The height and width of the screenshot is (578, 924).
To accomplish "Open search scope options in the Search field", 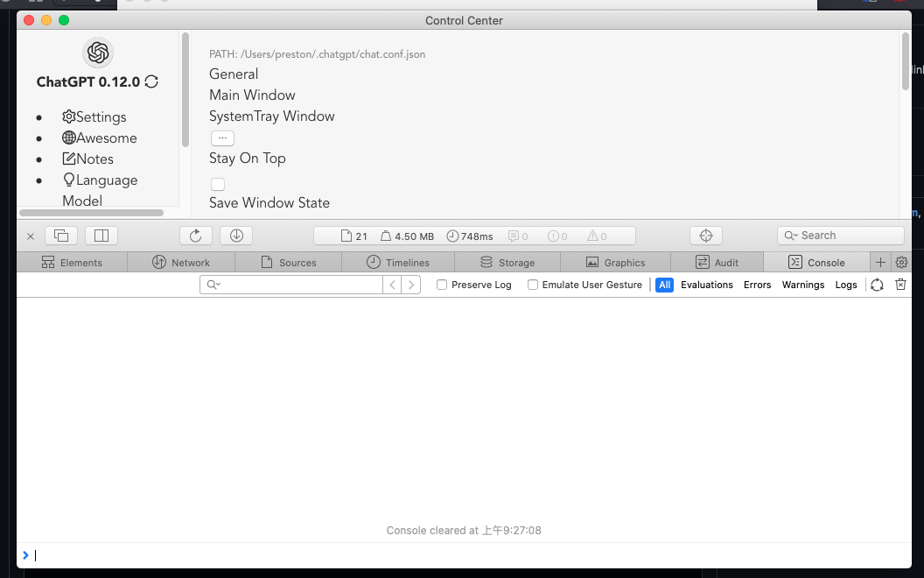I will (x=790, y=235).
